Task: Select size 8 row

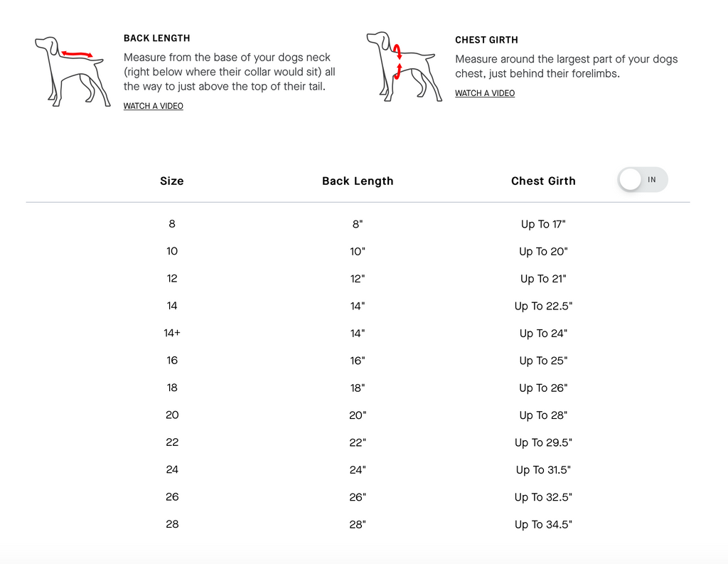Action: click(358, 224)
